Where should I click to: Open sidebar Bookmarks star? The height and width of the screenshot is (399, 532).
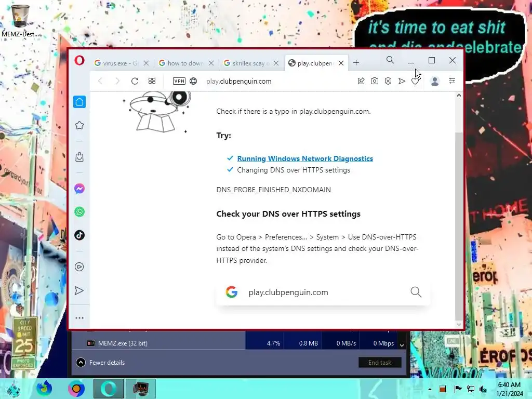(79, 125)
